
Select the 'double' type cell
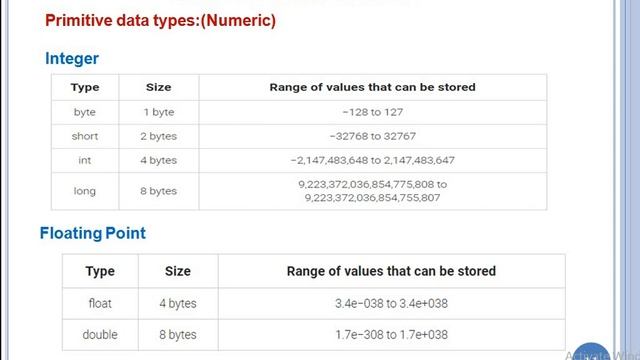[x=100, y=335]
